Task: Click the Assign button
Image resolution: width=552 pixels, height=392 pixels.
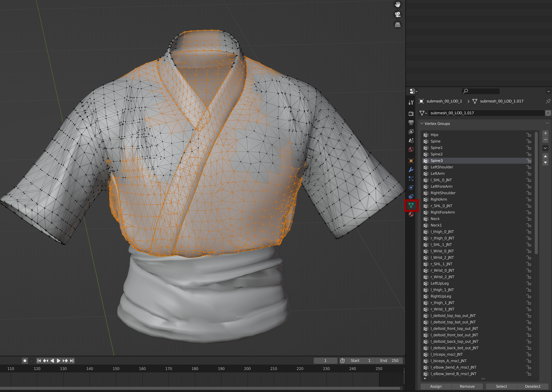Action: click(436, 386)
